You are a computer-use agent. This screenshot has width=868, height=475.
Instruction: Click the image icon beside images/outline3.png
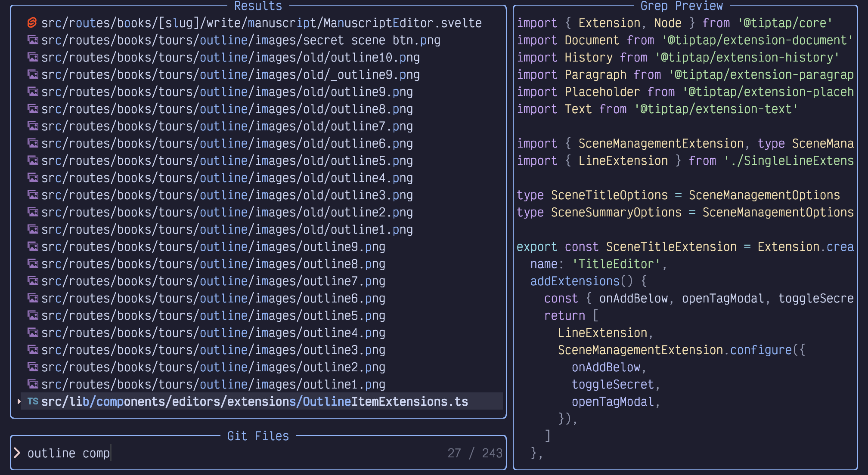click(x=33, y=350)
